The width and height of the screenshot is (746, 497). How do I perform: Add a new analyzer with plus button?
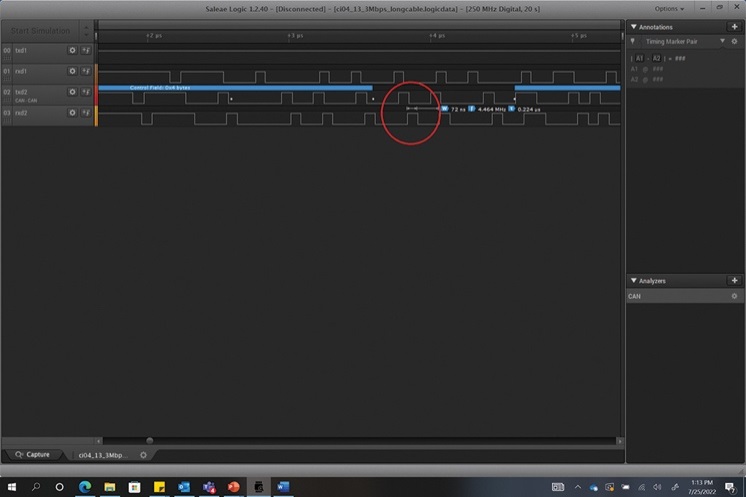coord(735,281)
